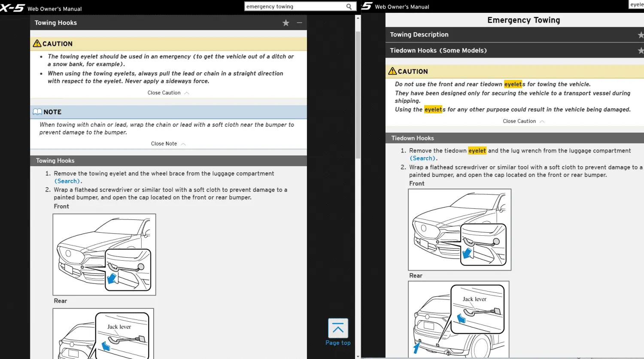
Task: Click the 'Front' label in left manual
Action: (61, 207)
